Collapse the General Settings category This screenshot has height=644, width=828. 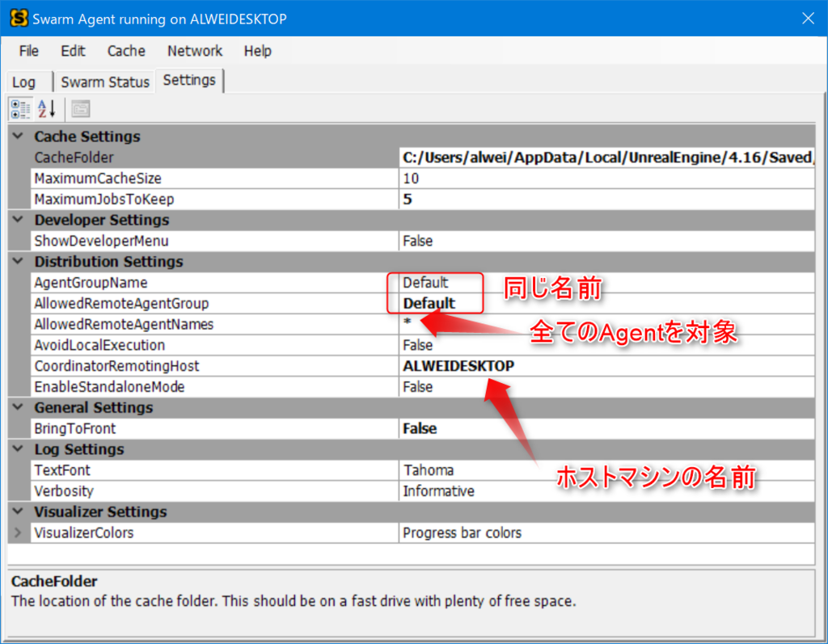[18, 407]
